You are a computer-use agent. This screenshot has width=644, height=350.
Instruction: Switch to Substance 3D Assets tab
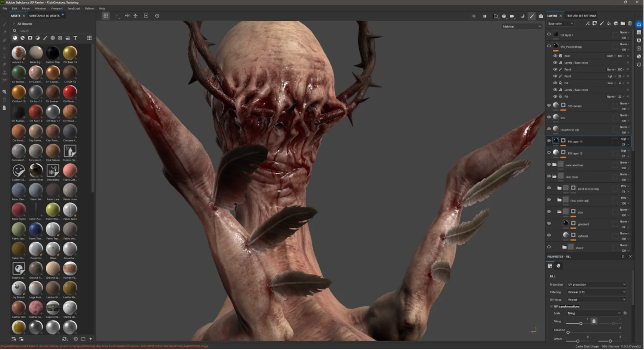tap(45, 16)
